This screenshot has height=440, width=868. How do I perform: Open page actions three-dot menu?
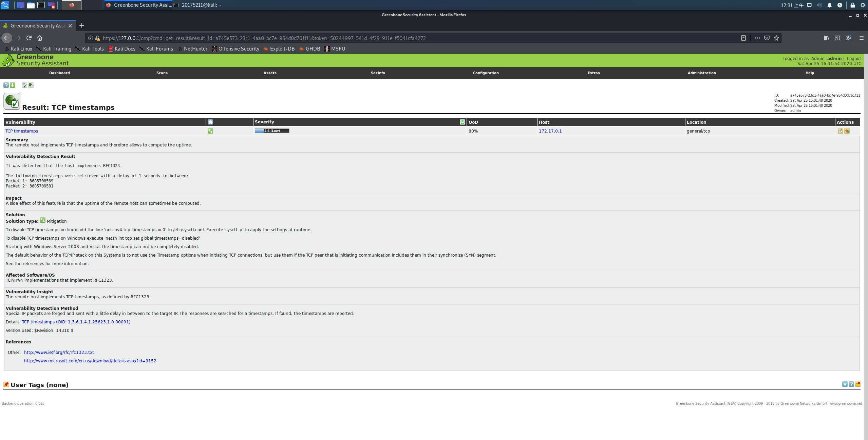click(757, 38)
